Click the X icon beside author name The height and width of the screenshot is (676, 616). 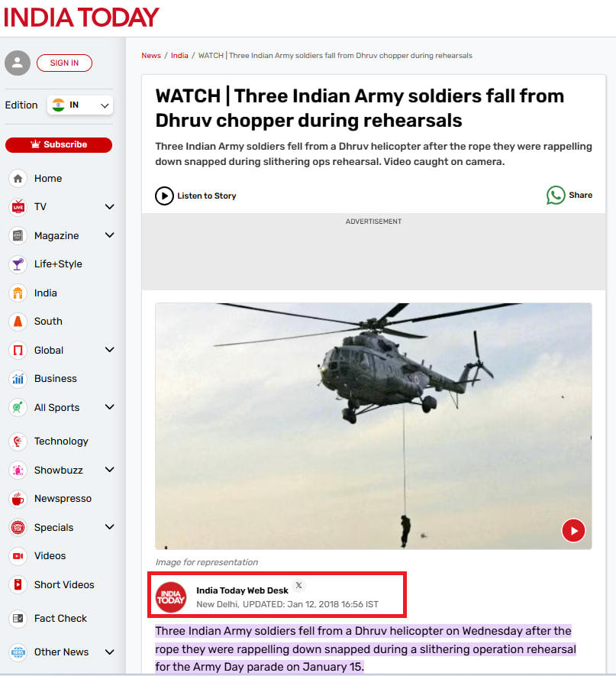(298, 585)
